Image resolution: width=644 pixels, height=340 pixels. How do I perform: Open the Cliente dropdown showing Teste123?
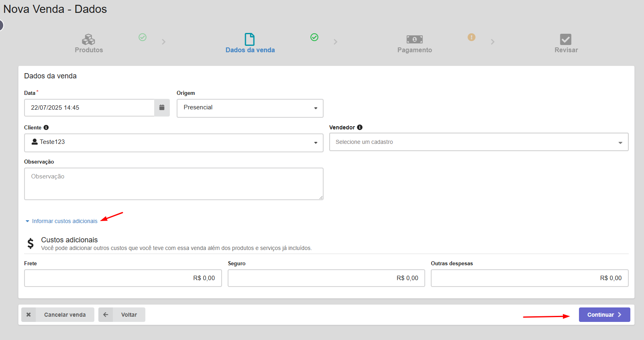[x=173, y=143]
